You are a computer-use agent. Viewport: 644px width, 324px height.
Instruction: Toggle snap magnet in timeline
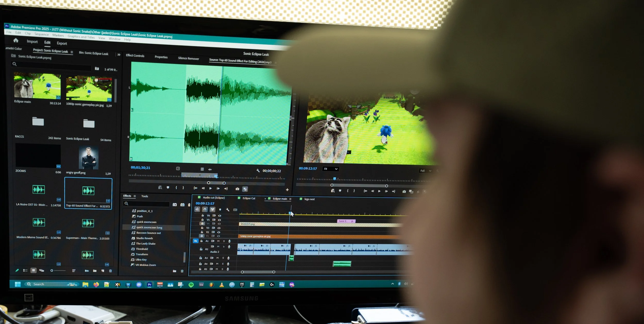(x=205, y=209)
